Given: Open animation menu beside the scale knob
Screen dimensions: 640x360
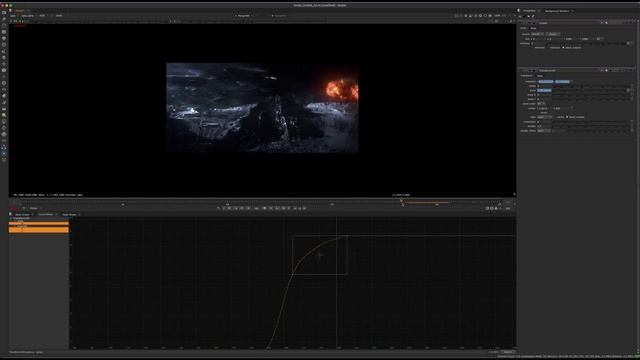Looking at the screenshot, I should point(632,90).
